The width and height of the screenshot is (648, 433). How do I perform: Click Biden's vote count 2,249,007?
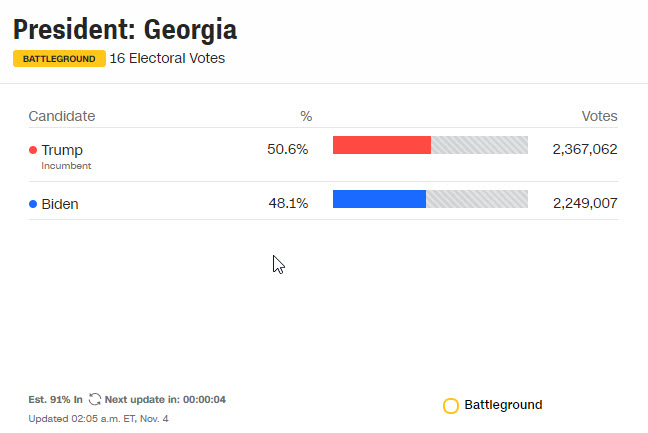pos(584,204)
